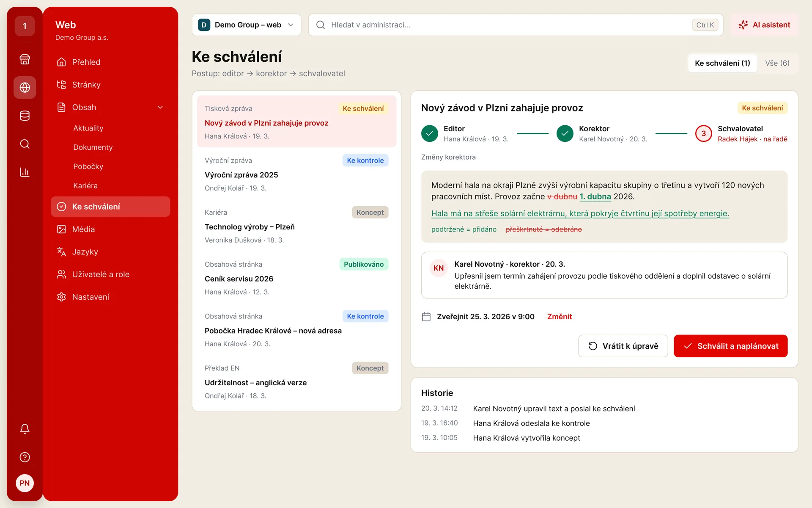Open Uživatelé a role
Viewport: 812px width, 508px height.
(110, 274)
